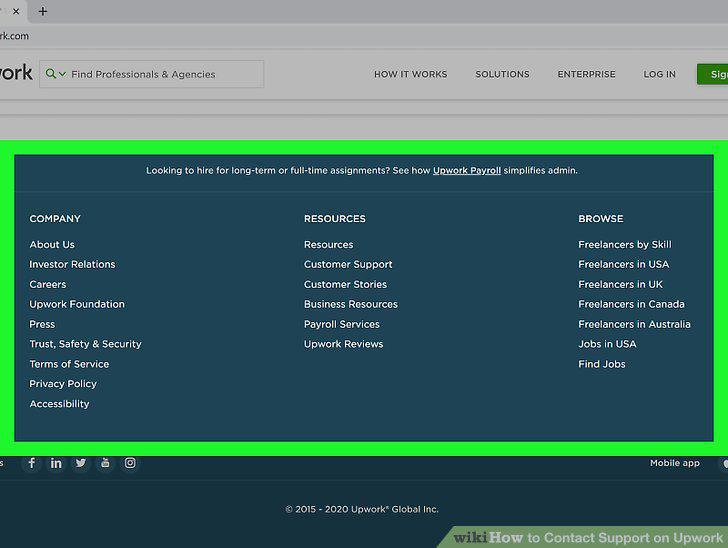Expand the search type dropdown arrow
728x548 pixels.
63,74
